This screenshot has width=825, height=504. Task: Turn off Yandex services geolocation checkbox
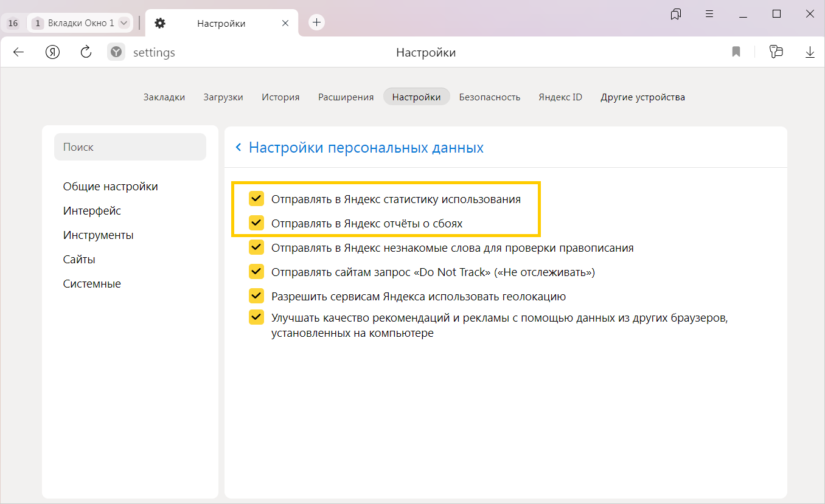[256, 296]
